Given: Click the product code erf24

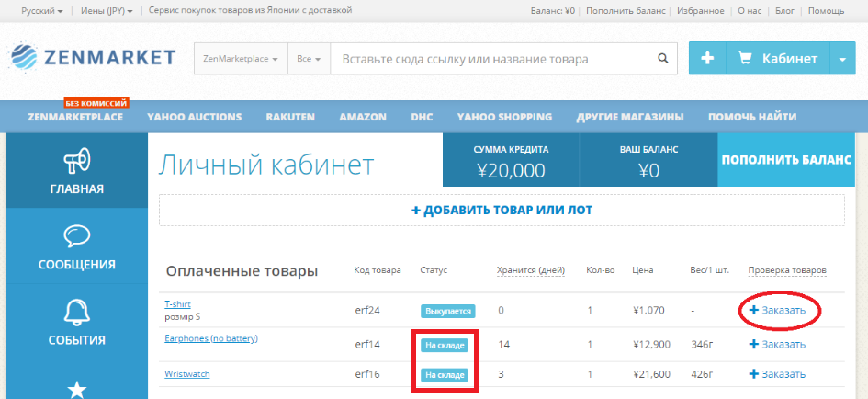Looking at the screenshot, I should point(367,311).
